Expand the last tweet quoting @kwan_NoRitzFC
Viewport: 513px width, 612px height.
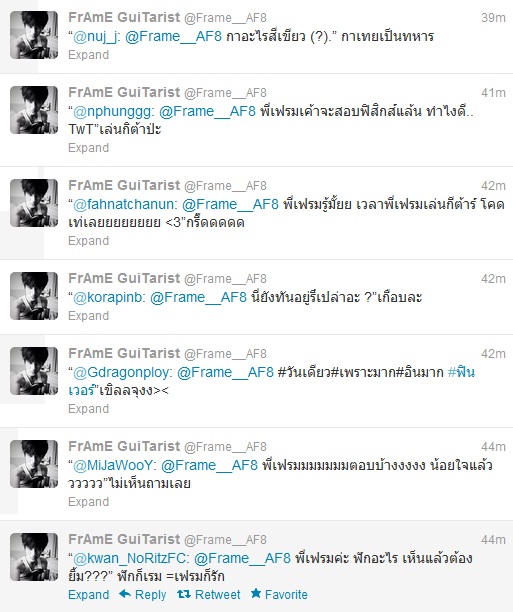[x=88, y=594]
